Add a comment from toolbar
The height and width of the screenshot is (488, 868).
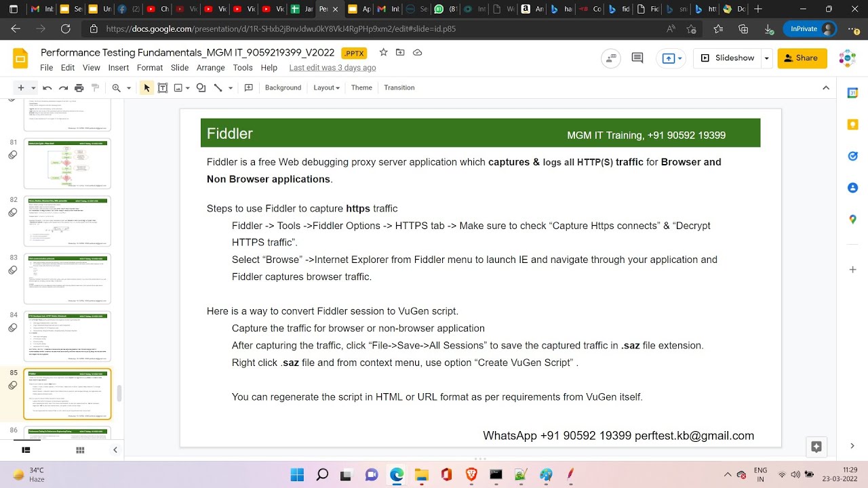point(249,87)
